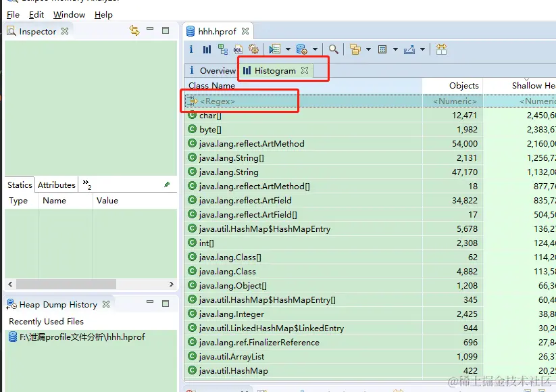This screenshot has width=556, height=392.
Task: Sort by the Shallow Heap column header
Action: coord(520,85)
